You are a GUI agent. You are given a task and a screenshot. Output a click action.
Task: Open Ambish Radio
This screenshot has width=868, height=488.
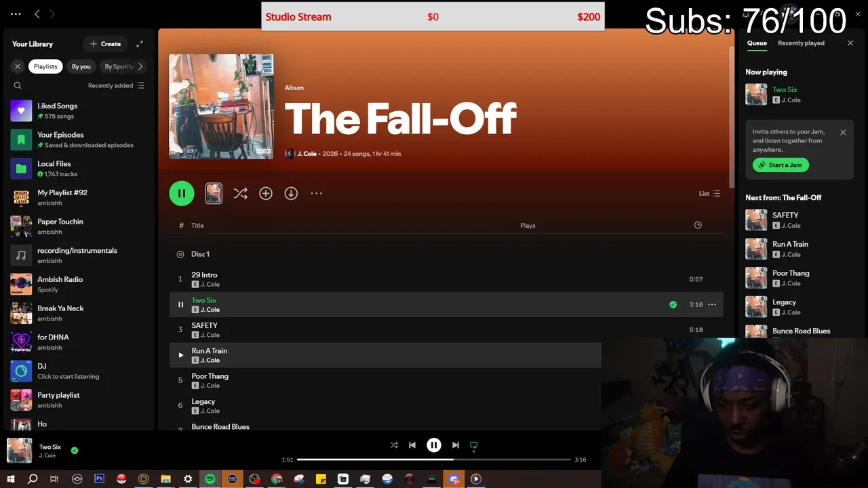[x=78, y=284]
